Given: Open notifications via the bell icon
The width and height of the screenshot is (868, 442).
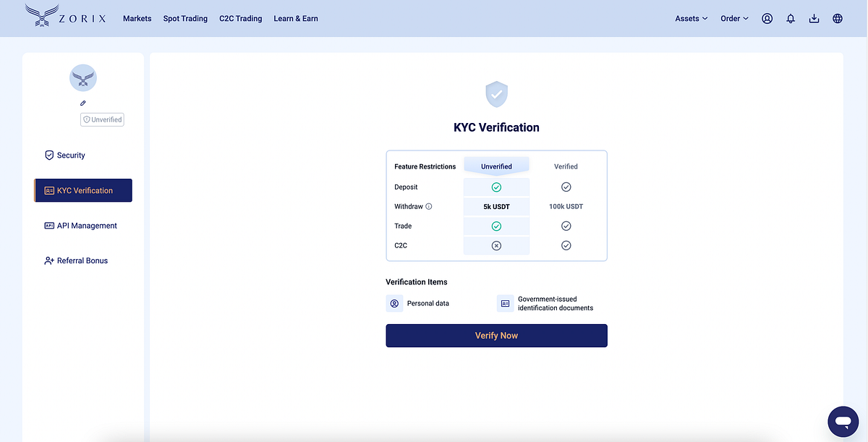Looking at the screenshot, I should coord(791,18).
